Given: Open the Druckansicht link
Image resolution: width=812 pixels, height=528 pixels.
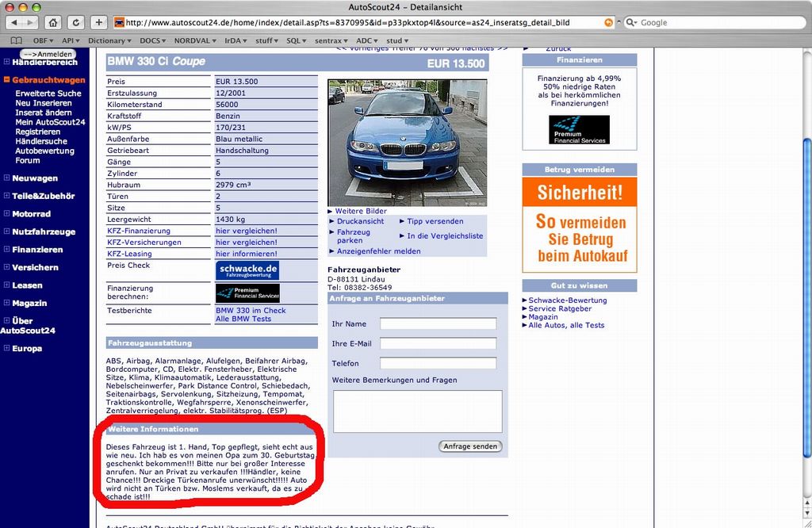Looking at the screenshot, I should [x=361, y=221].
